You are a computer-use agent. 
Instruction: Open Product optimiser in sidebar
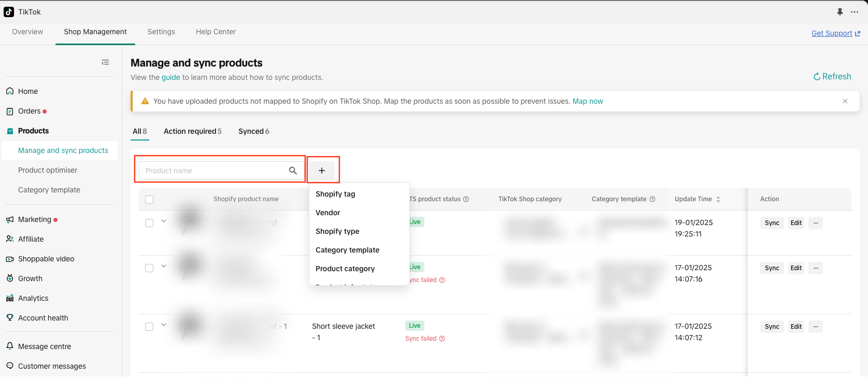pos(48,170)
